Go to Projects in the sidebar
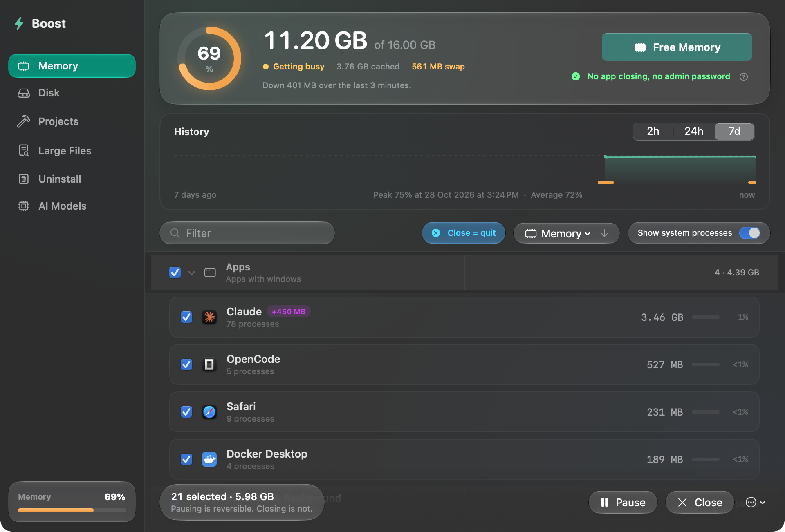Screen dimensions: 785x532 [72, 121]
